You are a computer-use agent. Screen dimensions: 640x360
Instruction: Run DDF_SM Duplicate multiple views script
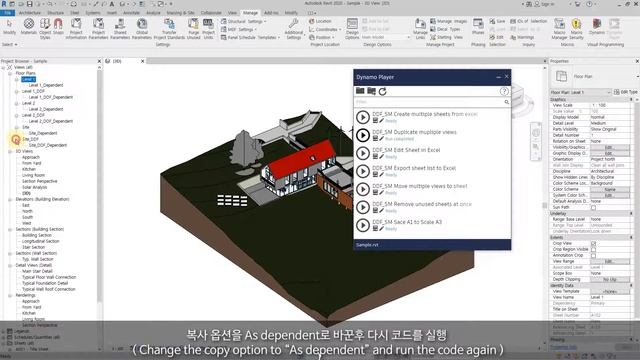363,135
